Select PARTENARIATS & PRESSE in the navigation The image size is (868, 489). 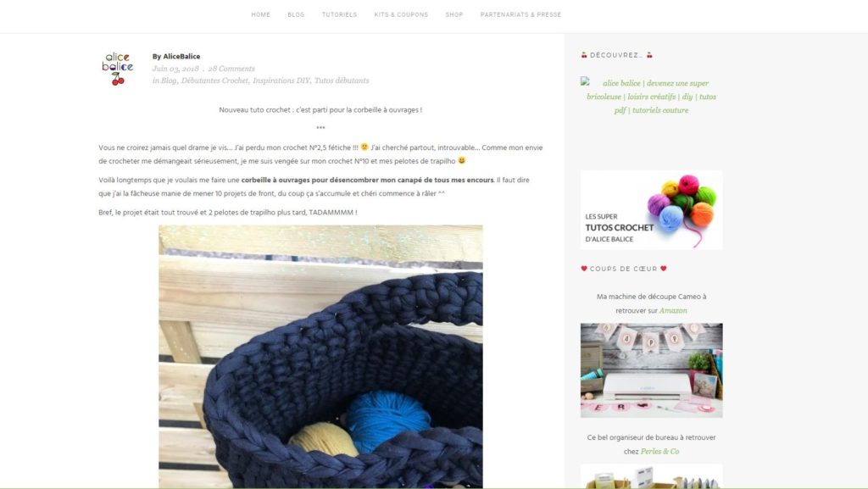click(521, 15)
